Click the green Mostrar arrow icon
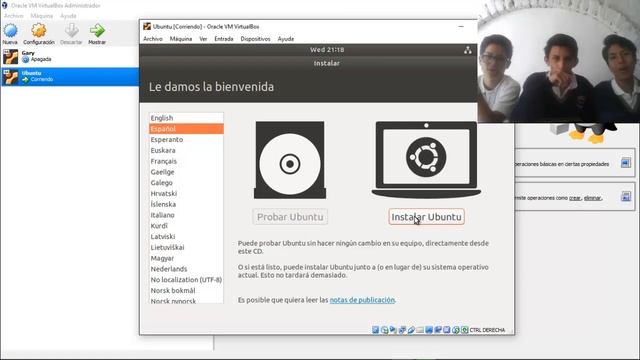Image resolution: width=640 pixels, height=360 pixels. (97, 31)
